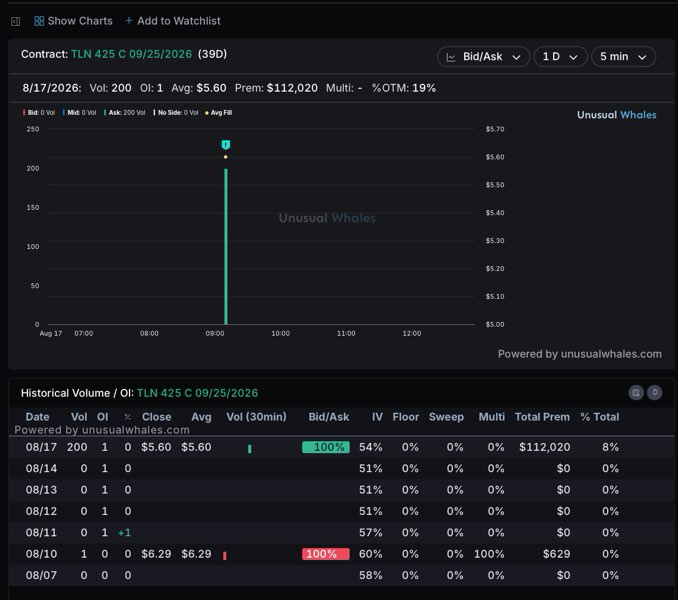Click the plus icon for watchlist
678x600 pixels.
(128, 20)
